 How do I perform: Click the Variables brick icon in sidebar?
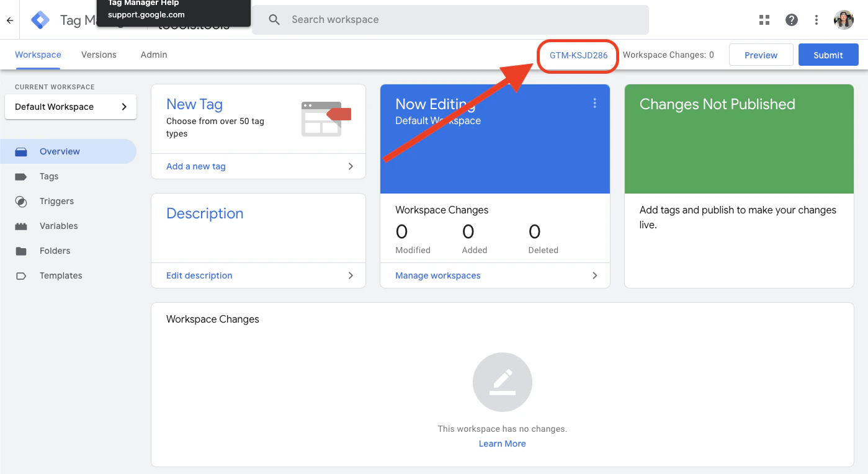pos(21,226)
